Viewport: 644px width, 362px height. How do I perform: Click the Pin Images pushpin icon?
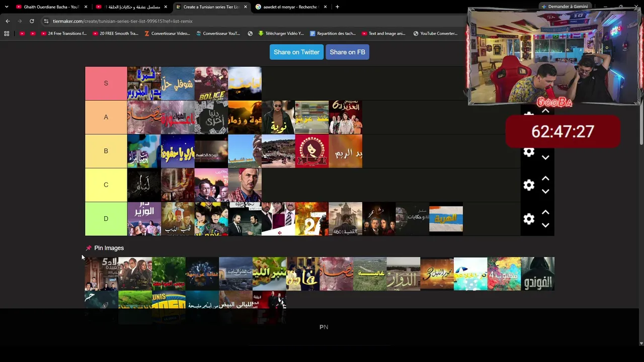pos(89,248)
